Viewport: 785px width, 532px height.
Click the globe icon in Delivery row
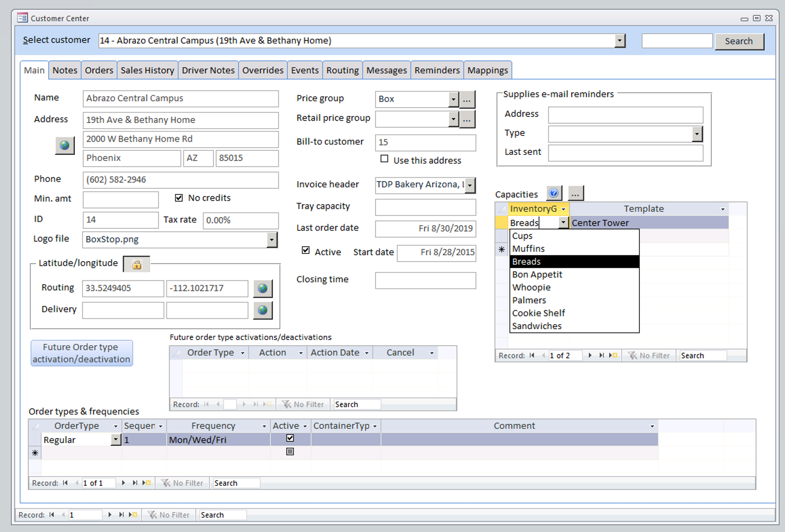263,310
